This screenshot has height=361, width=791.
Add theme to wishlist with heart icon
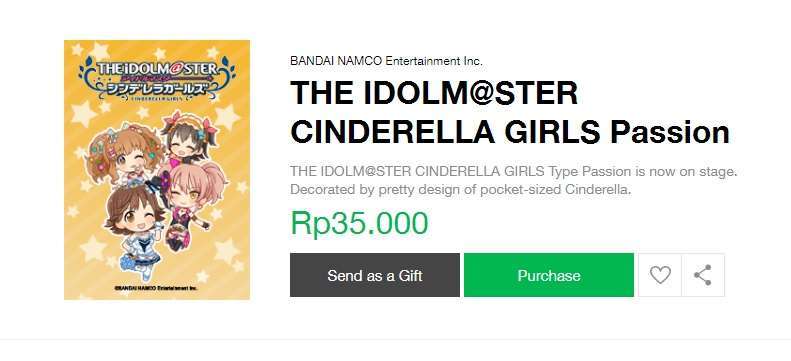click(x=660, y=275)
